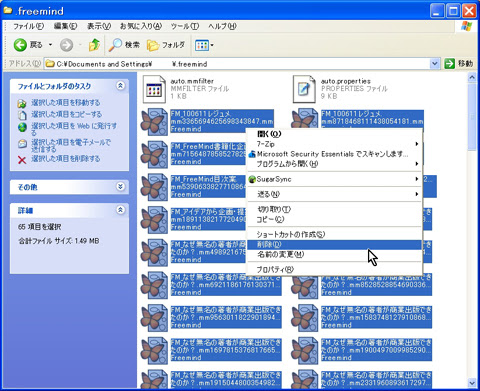This screenshot has height=391, width=480.
Task: Click SugarSync icon in context menu
Action: (252, 179)
